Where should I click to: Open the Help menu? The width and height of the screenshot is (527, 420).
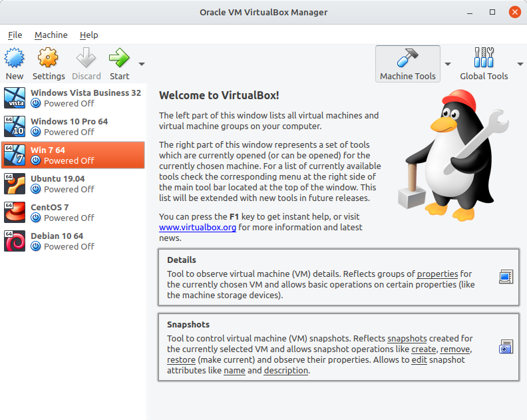coord(89,35)
